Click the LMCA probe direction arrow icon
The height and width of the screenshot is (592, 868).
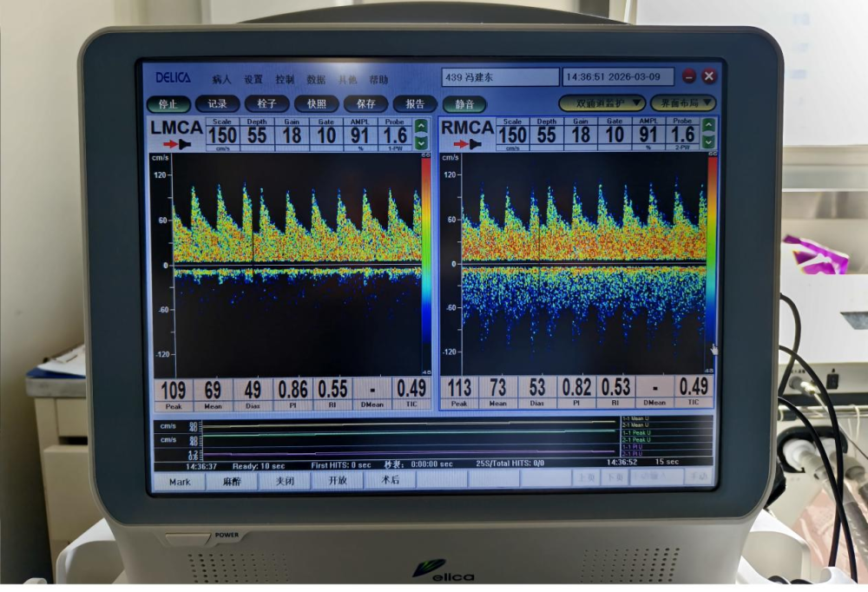pyautogui.click(x=177, y=144)
